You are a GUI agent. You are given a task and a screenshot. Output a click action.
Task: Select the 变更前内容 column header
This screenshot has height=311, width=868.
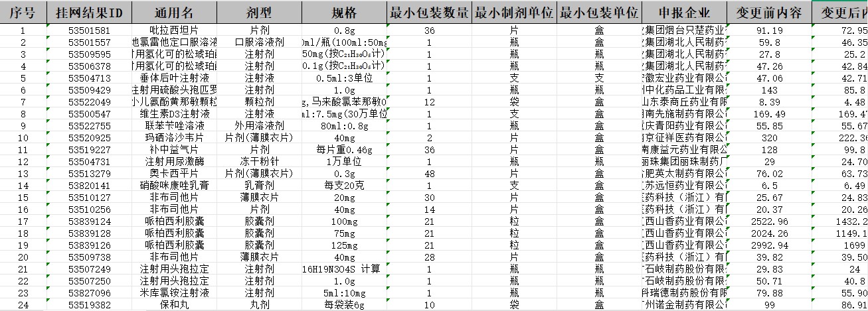[769, 13]
